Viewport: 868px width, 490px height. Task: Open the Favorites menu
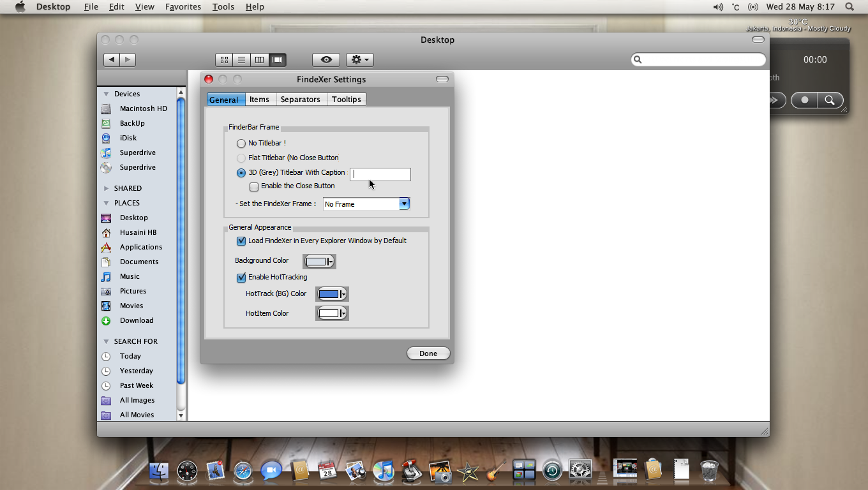(x=183, y=6)
